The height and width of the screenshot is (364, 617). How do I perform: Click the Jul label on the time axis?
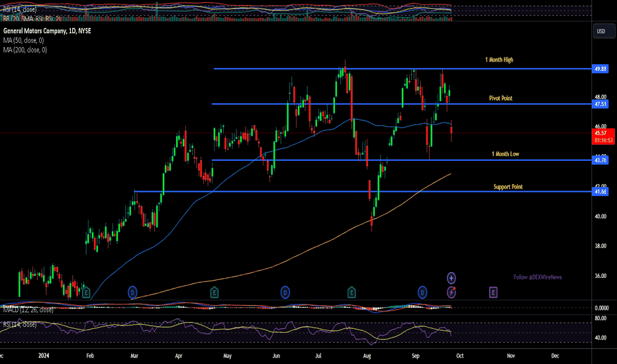pyautogui.click(x=318, y=356)
